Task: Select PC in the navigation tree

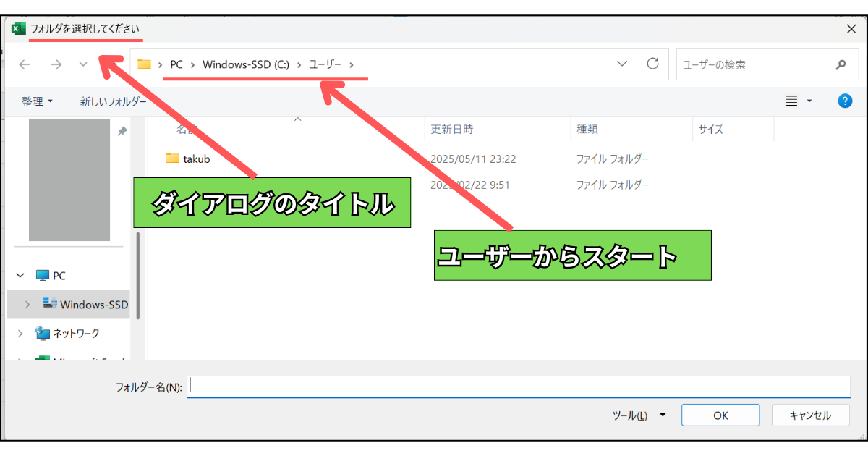Action: pos(59,276)
